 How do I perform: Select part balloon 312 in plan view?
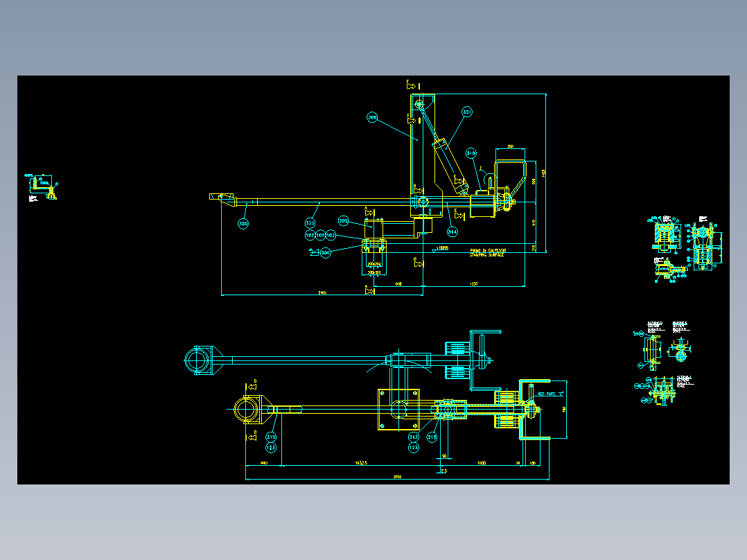tap(270, 437)
